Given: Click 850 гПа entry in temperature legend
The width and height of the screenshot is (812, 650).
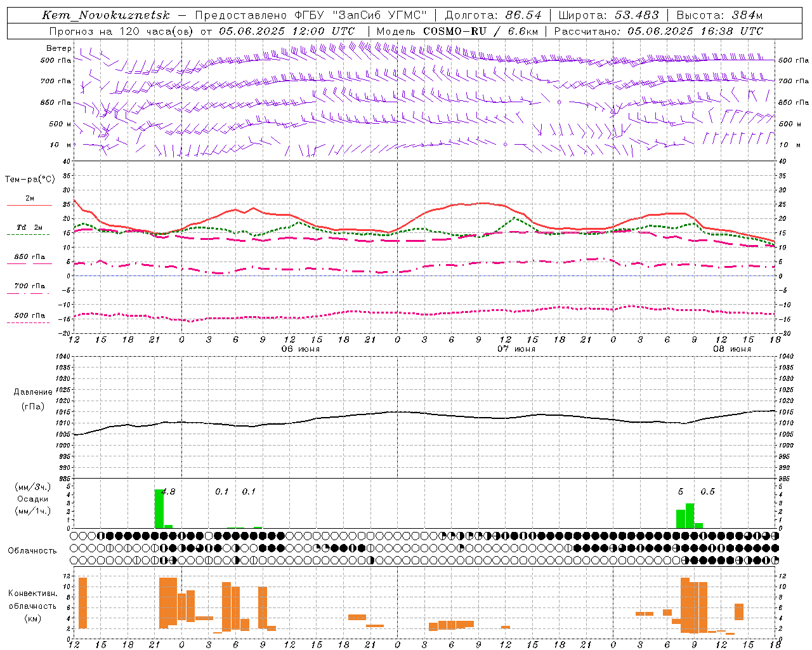Looking at the screenshot, I should pos(30,257).
